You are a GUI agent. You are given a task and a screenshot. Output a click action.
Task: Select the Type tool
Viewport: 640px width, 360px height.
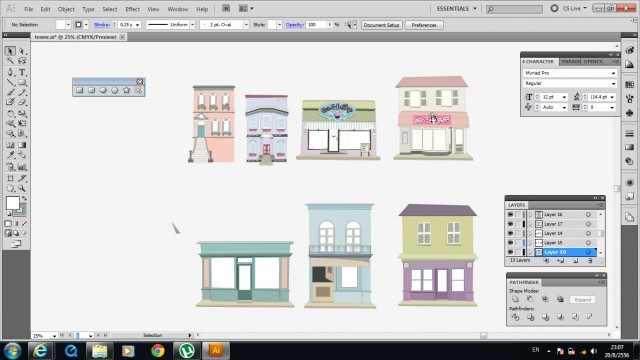[x=22, y=73]
